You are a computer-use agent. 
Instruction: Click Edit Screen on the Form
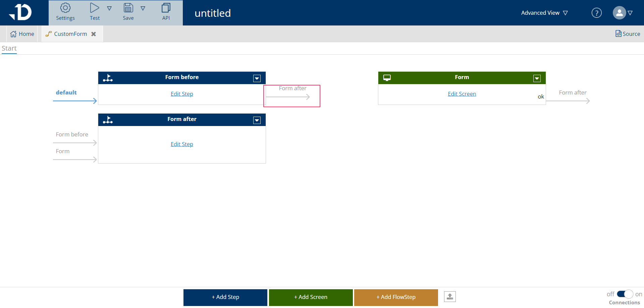462,94
